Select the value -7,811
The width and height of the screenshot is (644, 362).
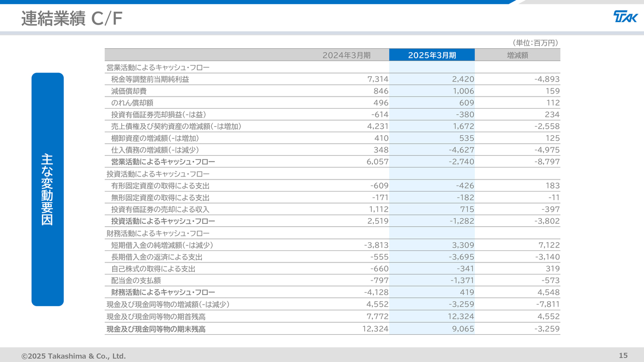[x=547, y=304]
